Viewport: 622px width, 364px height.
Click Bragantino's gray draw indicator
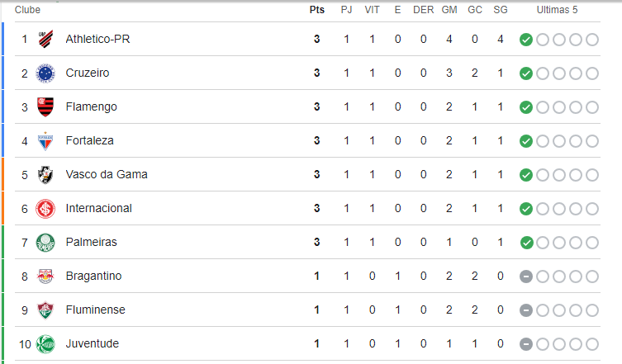coord(526,277)
